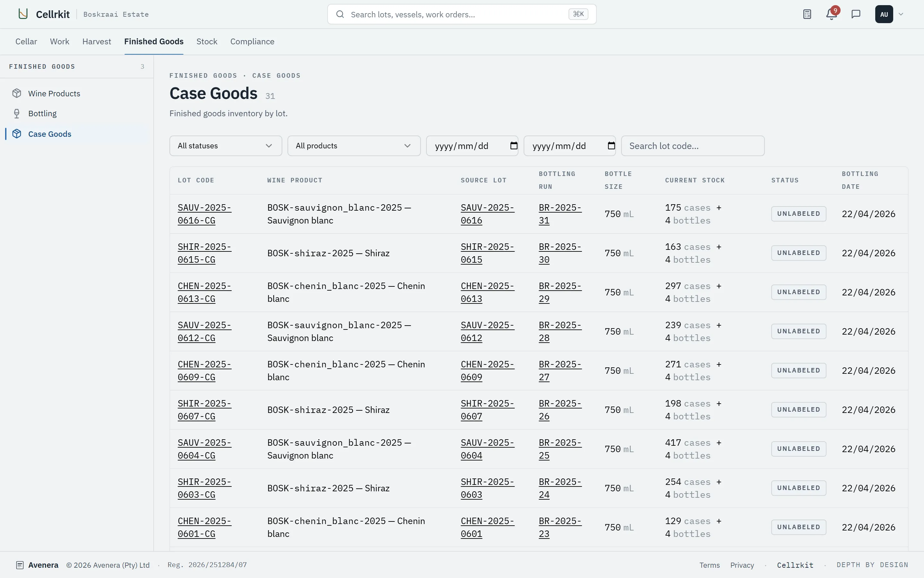The height and width of the screenshot is (578, 924).
Task: Open the second date calendar picker icon
Action: [x=611, y=146]
